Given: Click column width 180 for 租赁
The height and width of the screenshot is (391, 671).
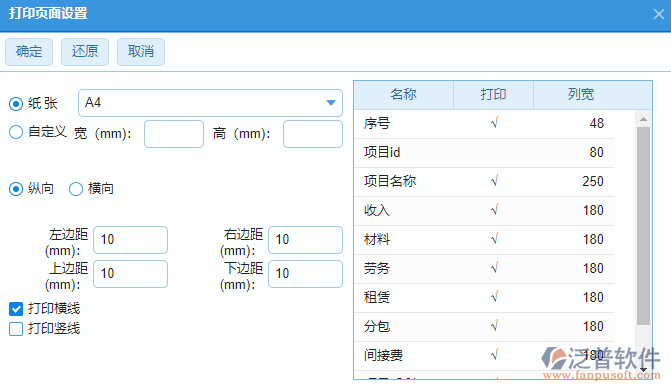Looking at the screenshot, I should point(593,298).
